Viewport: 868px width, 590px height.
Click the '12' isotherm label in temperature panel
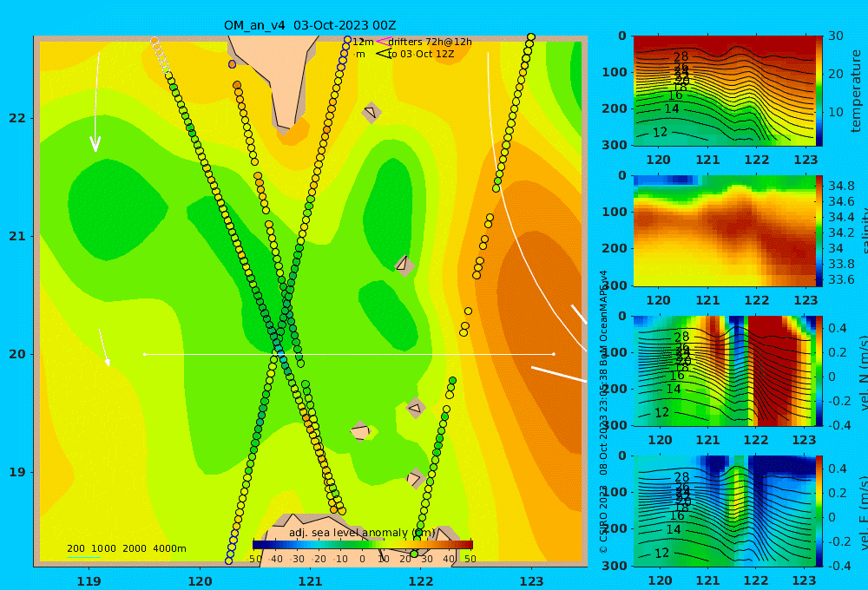[660, 132]
